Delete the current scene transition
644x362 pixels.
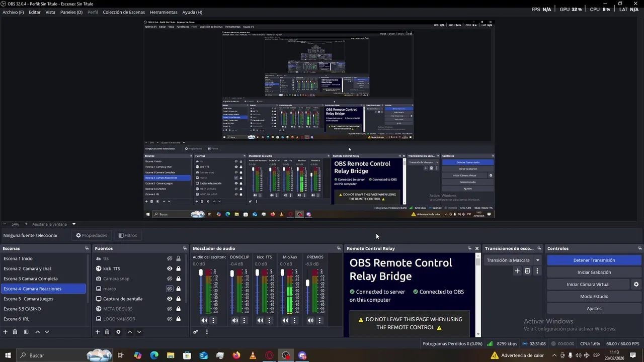click(x=527, y=271)
